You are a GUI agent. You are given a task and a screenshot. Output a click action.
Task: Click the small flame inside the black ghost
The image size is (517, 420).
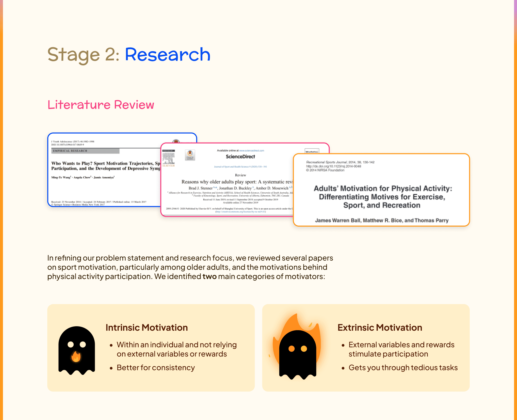click(x=76, y=357)
